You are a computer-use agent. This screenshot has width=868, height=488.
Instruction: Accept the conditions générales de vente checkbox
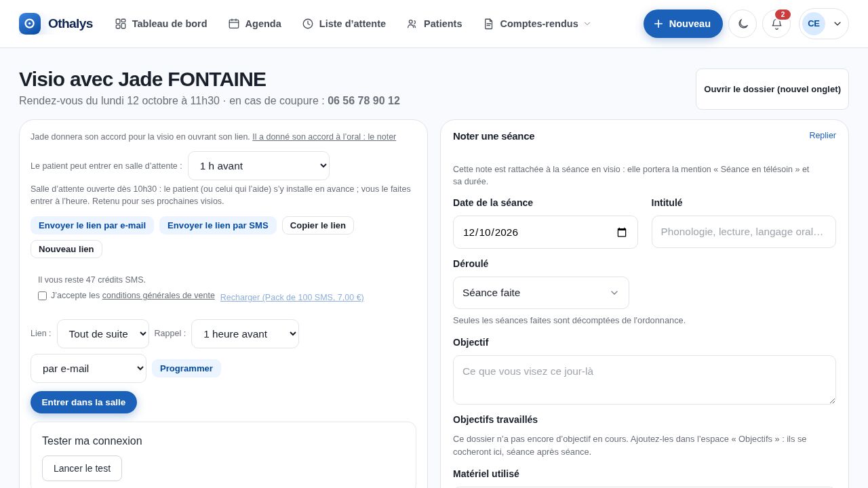(x=42, y=296)
